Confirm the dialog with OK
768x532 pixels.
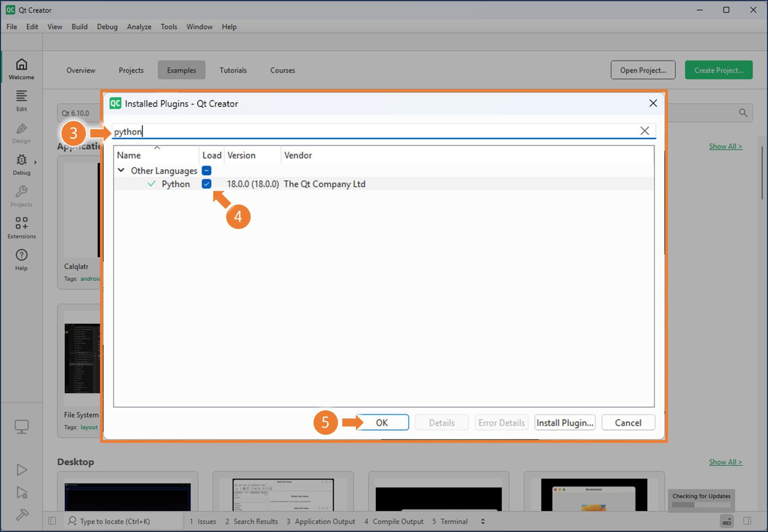tap(382, 422)
